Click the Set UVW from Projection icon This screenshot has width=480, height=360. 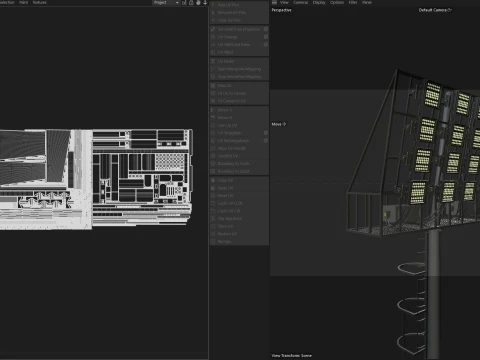tap(213, 29)
